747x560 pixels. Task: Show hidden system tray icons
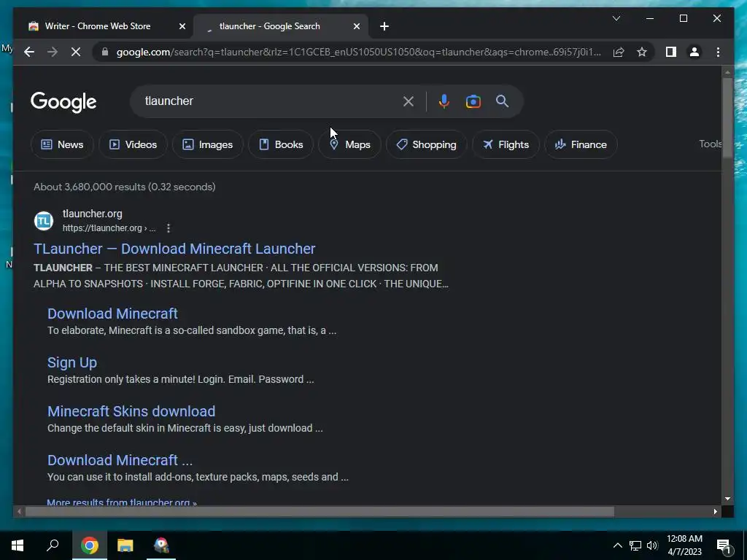coord(617,545)
